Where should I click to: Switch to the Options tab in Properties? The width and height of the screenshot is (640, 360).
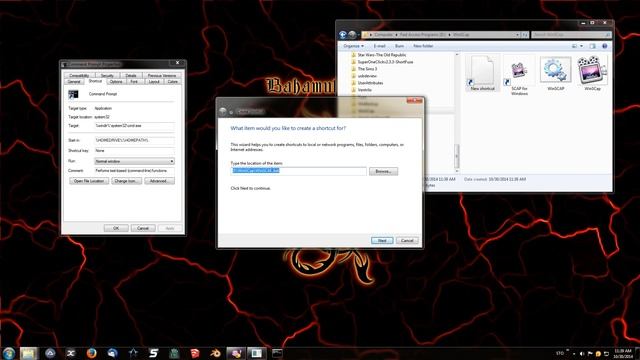pos(116,82)
